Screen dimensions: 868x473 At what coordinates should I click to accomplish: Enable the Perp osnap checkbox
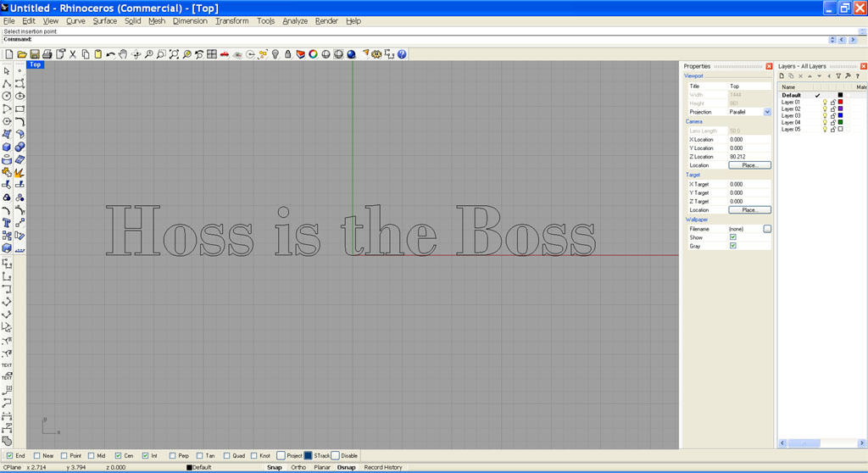pos(172,456)
